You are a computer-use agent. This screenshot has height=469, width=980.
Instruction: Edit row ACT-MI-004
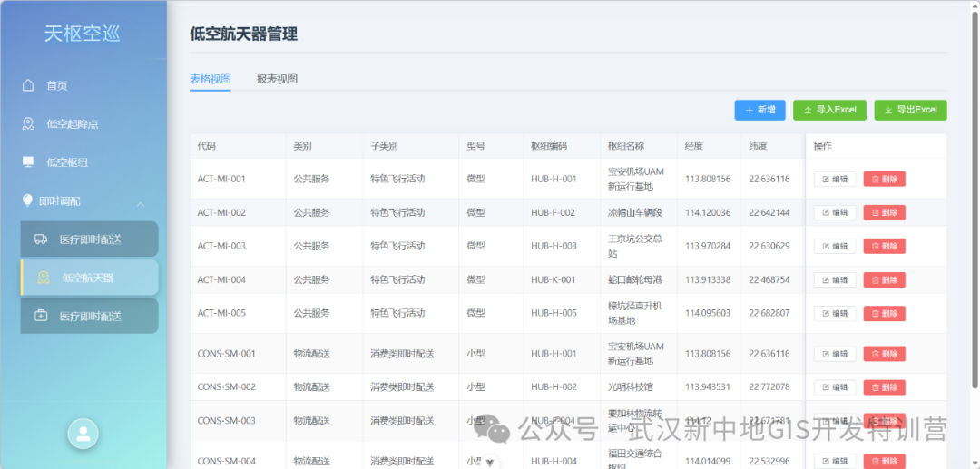pyautogui.click(x=835, y=279)
